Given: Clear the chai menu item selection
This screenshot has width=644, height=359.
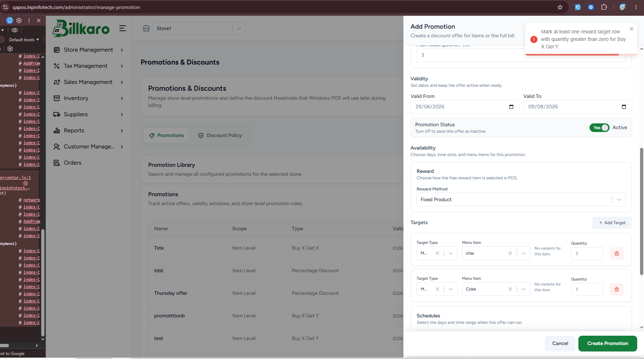Looking at the screenshot, I should (510, 254).
